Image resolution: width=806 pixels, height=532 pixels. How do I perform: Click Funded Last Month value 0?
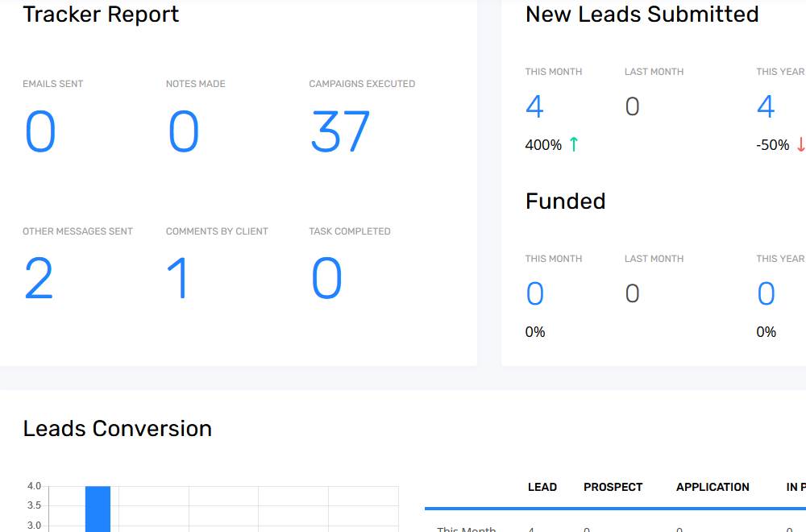tap(632, 294)
